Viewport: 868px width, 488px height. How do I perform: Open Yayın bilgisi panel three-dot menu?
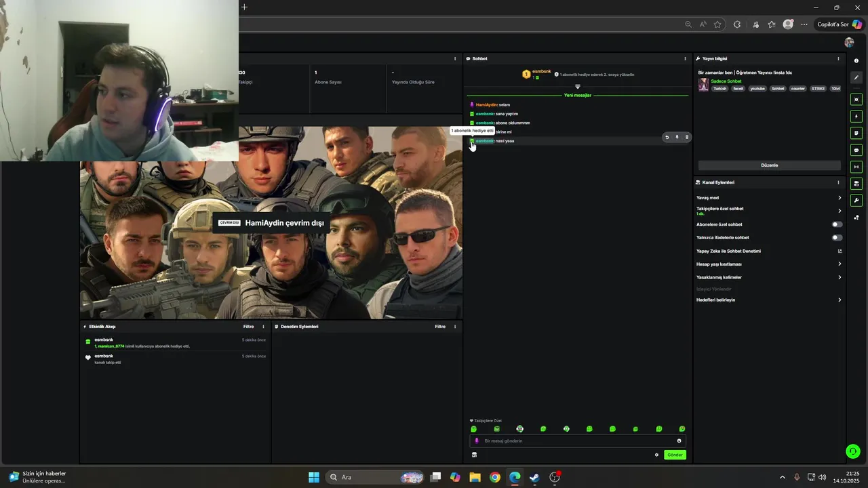[838, 59]
